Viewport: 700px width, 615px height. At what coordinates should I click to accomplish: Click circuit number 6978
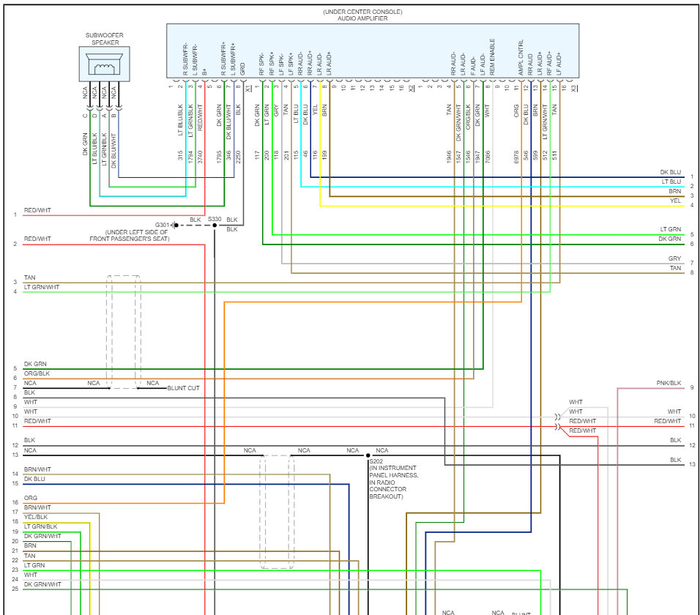click(x=516, y=156)
